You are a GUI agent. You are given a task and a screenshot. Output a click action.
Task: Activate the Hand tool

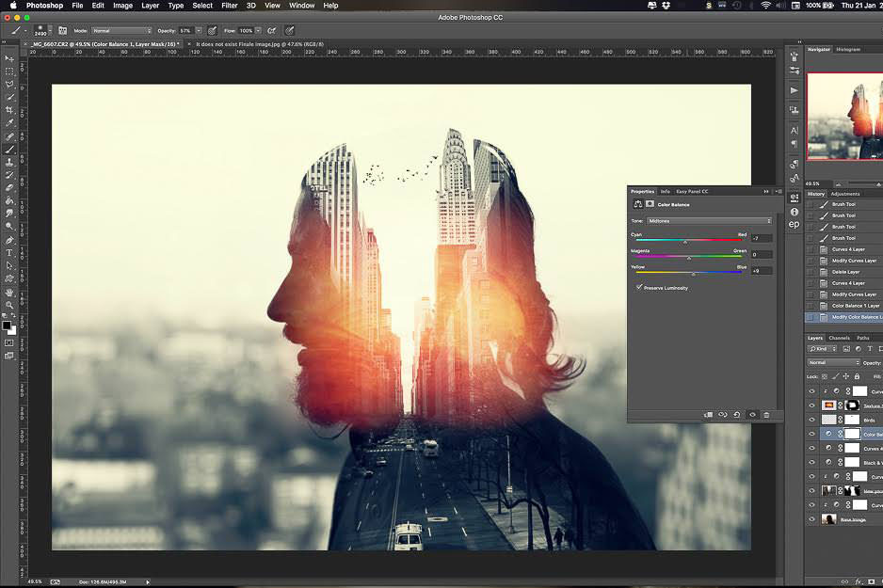9,292
